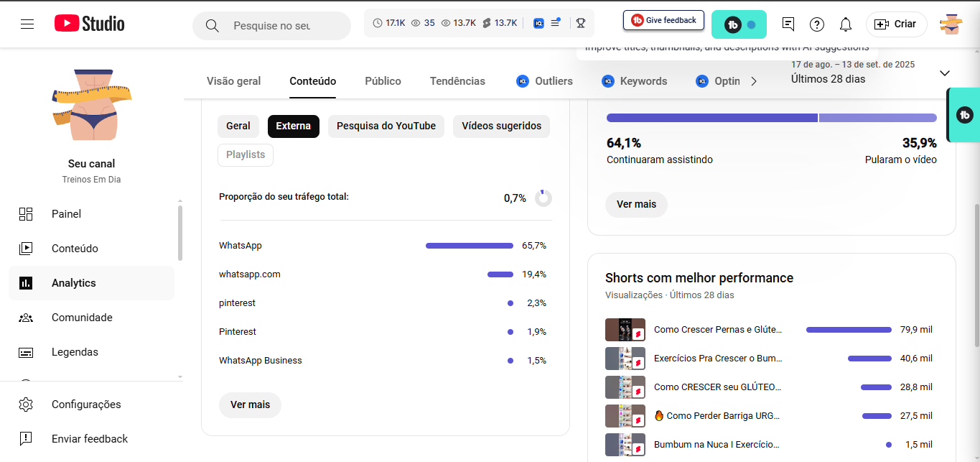Click the account avatar in the top right

point(951,24)
